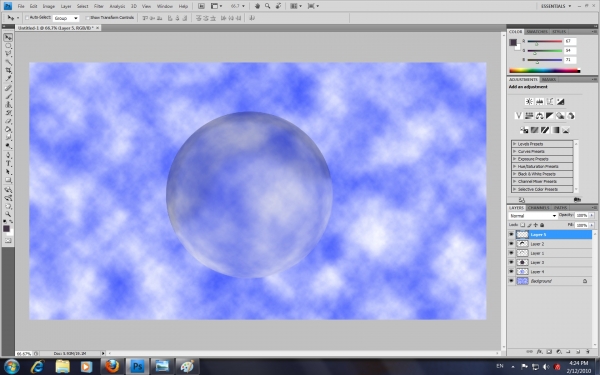
Task: Add a Color Balance adjustment
Action: (540, 116)
